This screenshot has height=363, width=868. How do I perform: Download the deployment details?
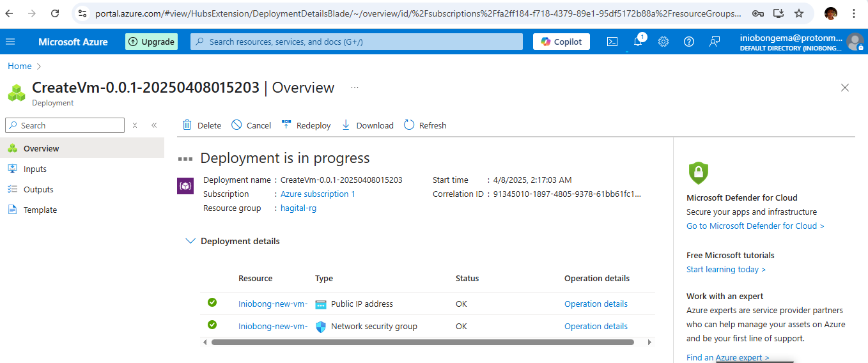368,125
